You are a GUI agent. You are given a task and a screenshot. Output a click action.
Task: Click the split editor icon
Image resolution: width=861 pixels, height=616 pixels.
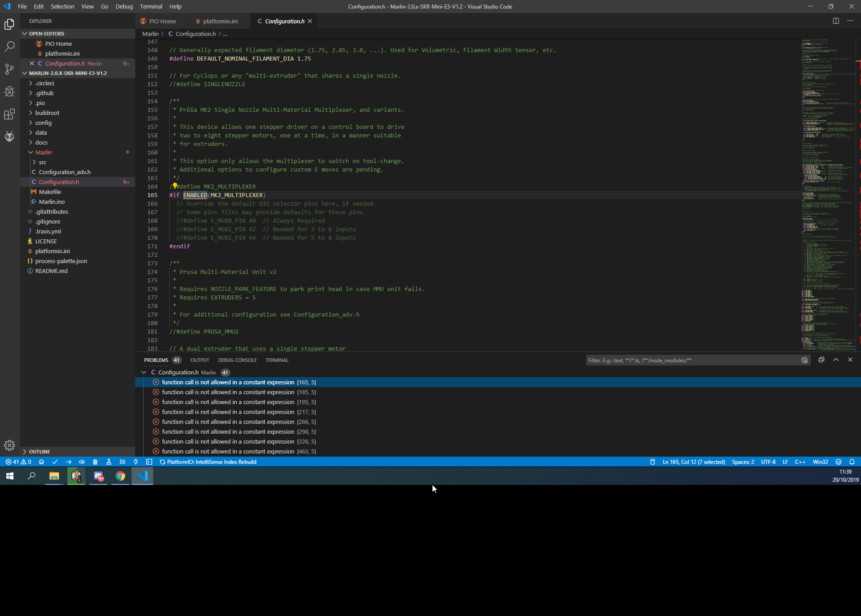(x=836, y=21)
